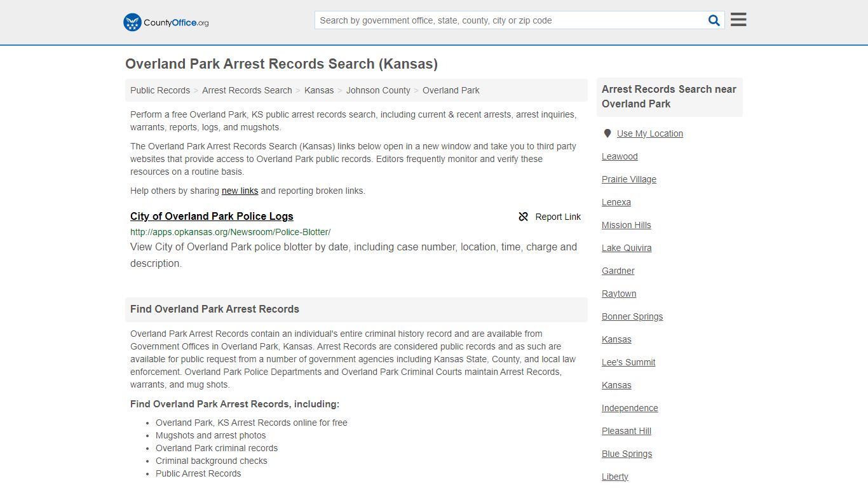Open Raytown link
Image resolution: width=868 pixels, height=488 pixels.
click(619, 294)
